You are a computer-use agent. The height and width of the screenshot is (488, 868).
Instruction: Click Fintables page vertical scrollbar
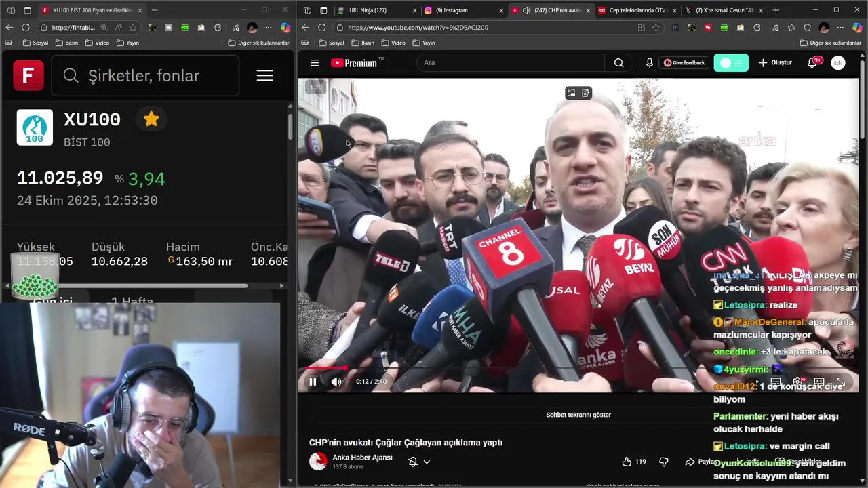tap(290, 126)
